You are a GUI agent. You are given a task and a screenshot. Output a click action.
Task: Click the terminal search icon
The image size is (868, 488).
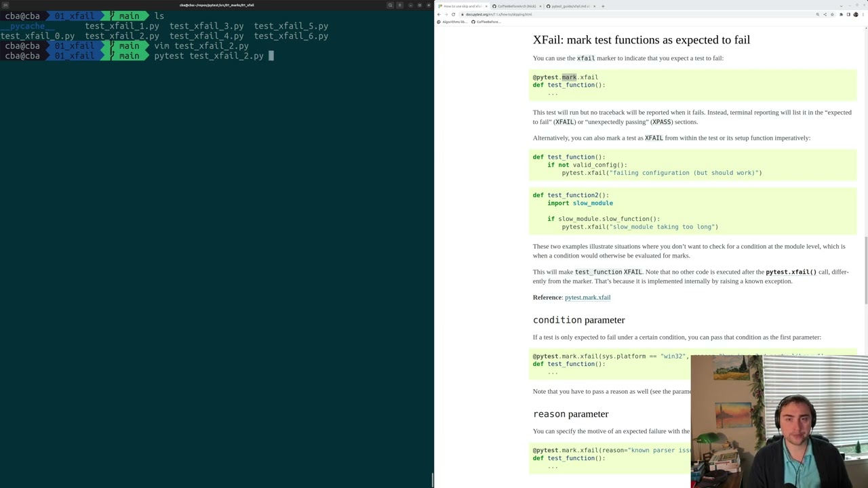click(390, 5)
